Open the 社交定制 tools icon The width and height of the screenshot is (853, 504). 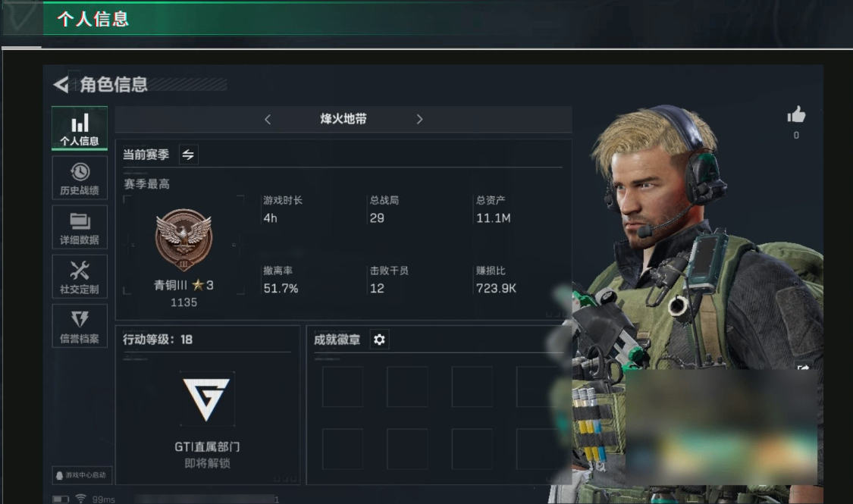click(x=80, y=277)
